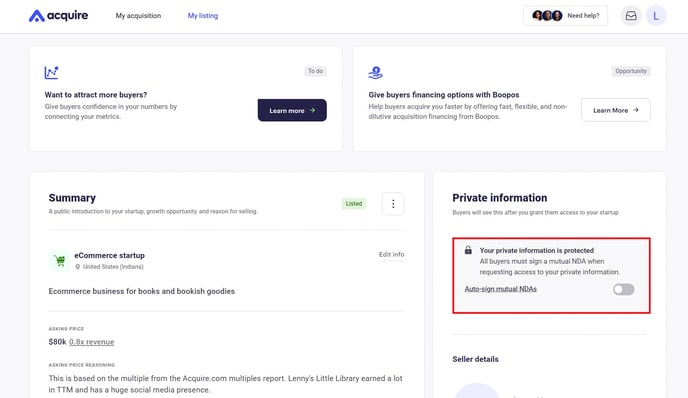
Task: Select the My listing tab
Action: 203,16
